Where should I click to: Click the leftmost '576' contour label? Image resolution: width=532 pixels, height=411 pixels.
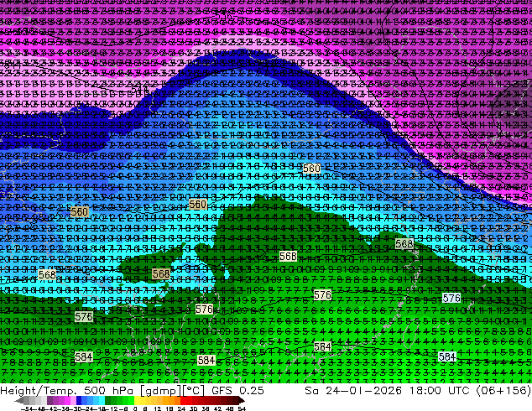coord(84,317)
